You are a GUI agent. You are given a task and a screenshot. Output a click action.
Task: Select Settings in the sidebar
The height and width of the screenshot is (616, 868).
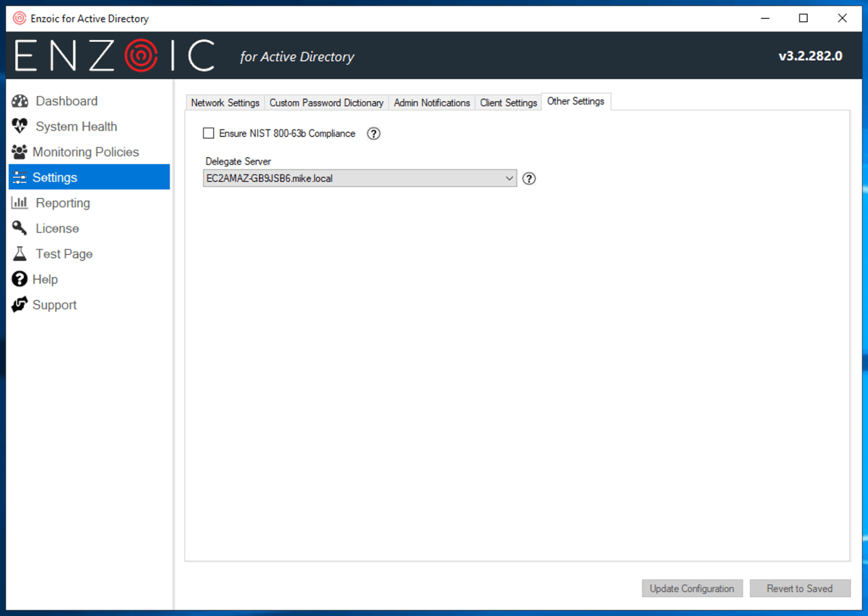click(89, 177)
